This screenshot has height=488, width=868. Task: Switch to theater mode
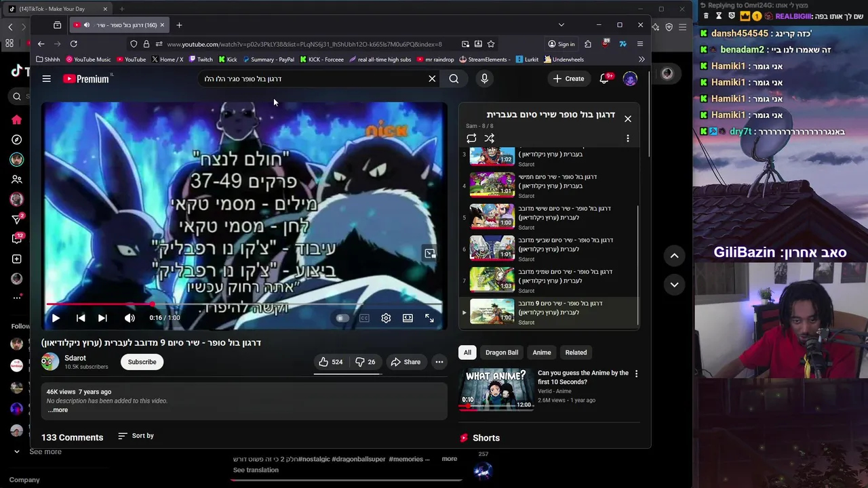click(408, 318)
